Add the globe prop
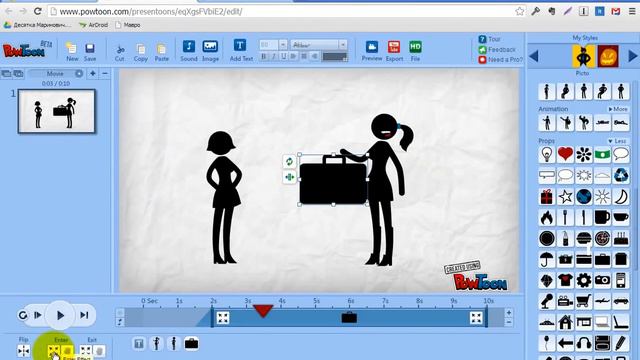 (x=584, y=197)
